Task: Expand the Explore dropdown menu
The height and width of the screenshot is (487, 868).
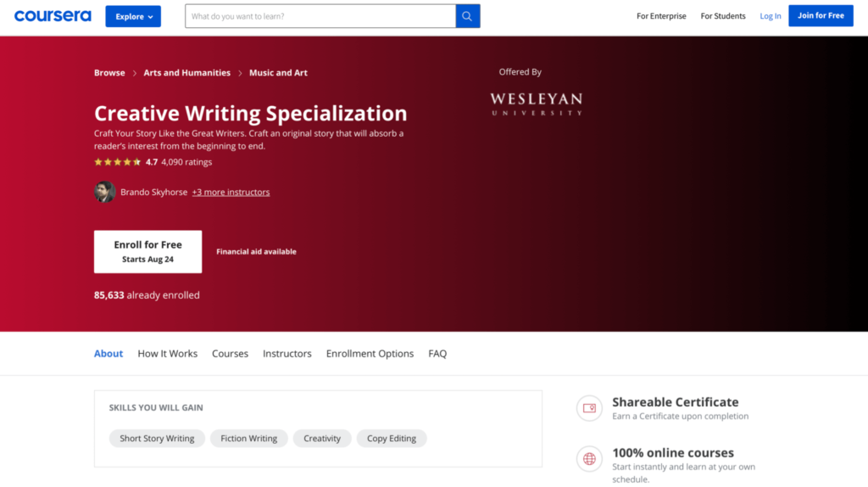Action: [133, 17]
